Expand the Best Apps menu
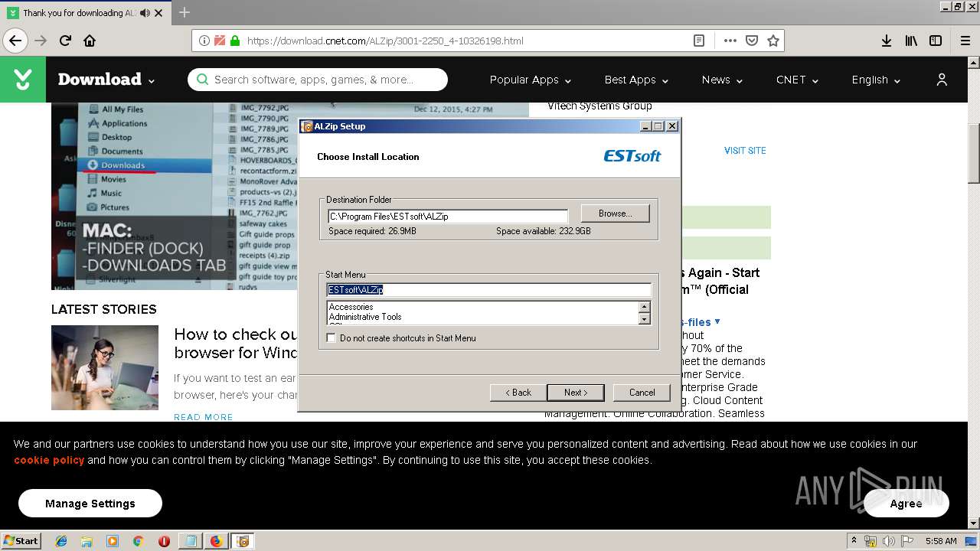 [636, 80]
